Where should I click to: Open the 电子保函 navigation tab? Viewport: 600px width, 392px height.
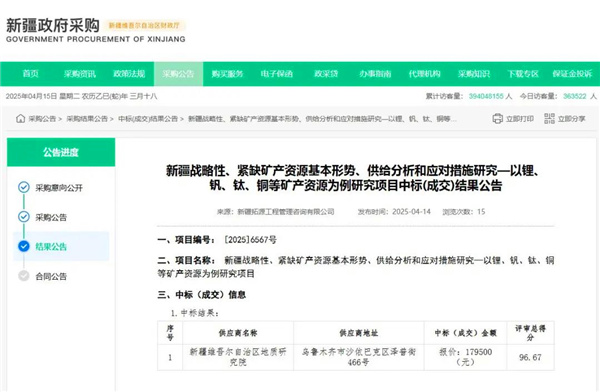click(277, 74)
